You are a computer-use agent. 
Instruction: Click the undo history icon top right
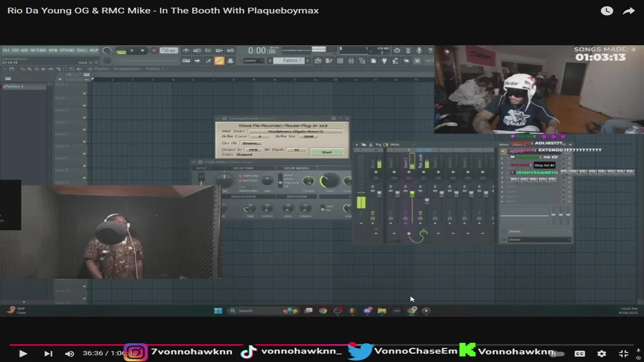397,50
